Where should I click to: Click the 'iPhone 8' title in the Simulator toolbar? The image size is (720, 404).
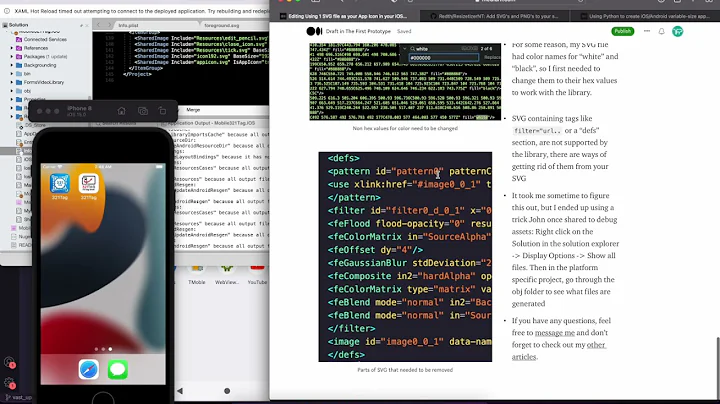79,108
